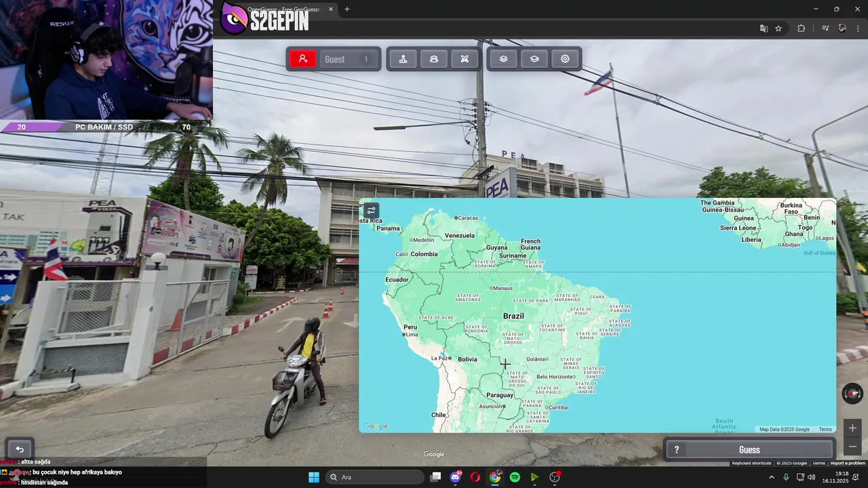Screen dimensions: 868x488
Task: Open the multiplayer party icon
Action: click(434, 59)
